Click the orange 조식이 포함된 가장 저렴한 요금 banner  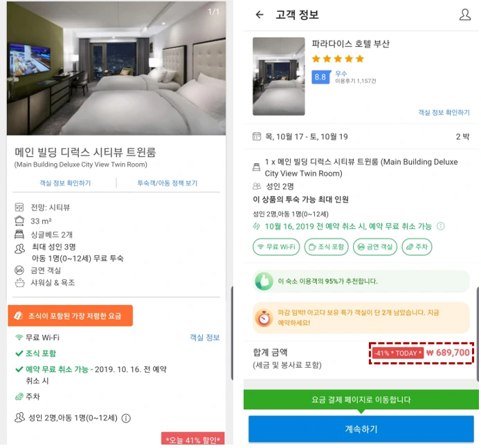pos(71,316)
